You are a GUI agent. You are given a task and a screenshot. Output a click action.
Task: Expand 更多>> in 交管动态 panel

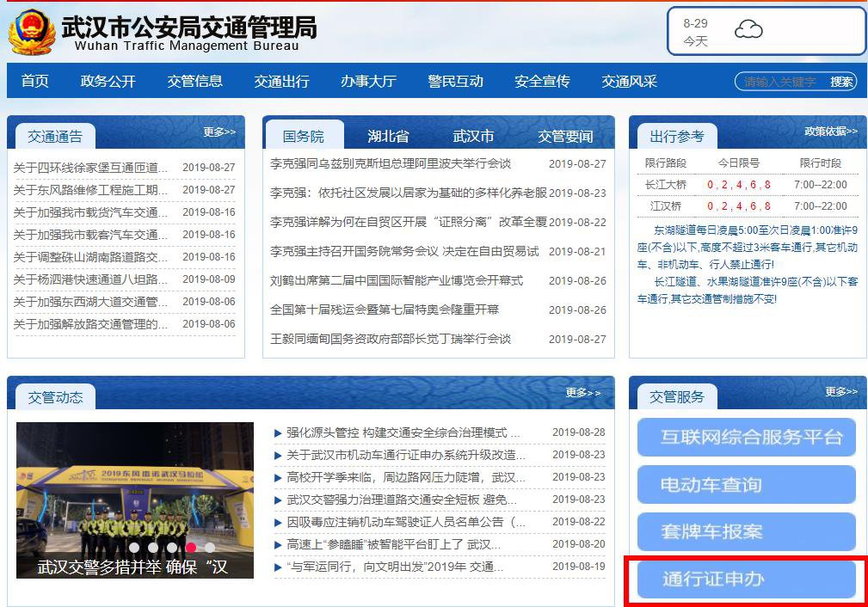(582, 392)
